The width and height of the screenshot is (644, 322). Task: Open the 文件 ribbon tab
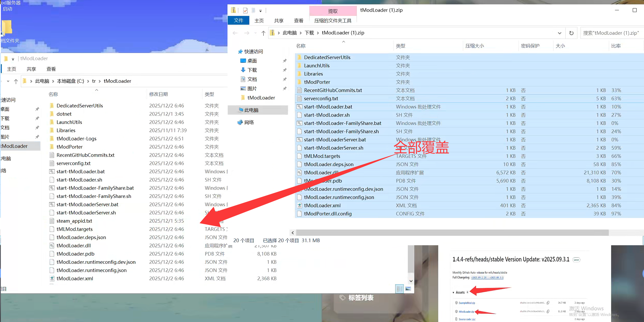pyautogui.click(x=238, y=20)
